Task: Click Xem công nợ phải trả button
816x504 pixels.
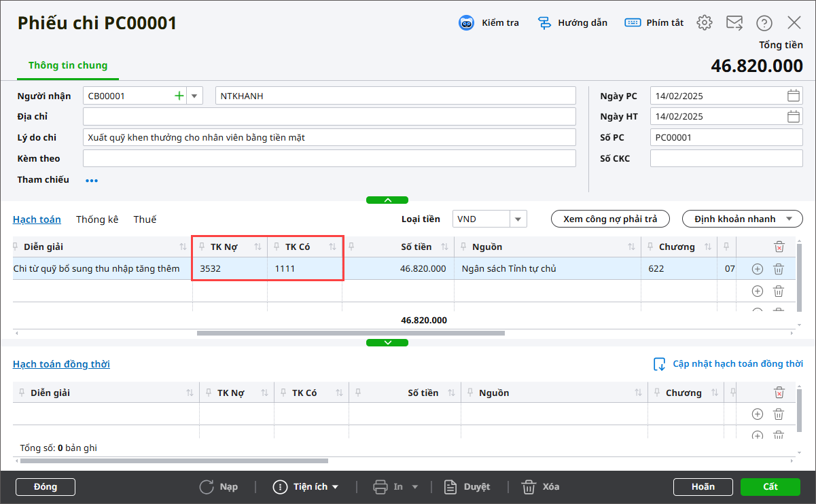Action: 610,219
